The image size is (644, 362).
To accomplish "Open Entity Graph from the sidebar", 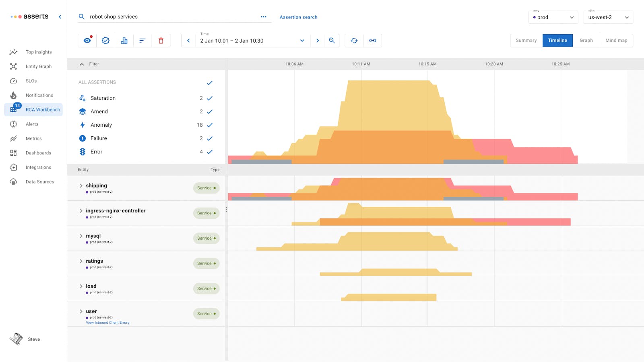I will point(38,66).
